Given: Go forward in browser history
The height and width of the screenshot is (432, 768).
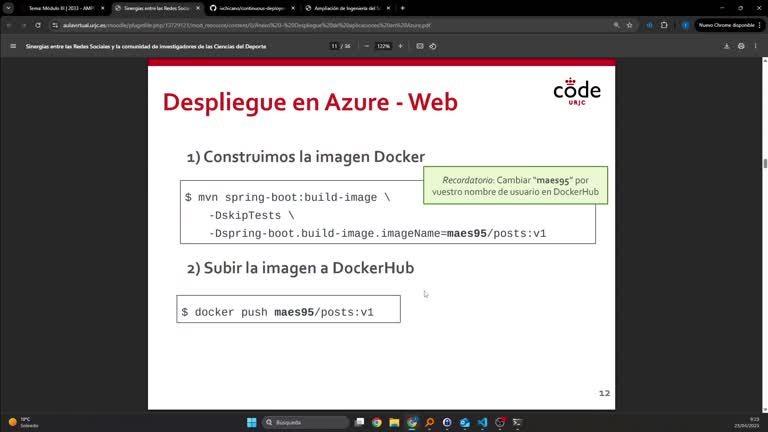Looking at the screenshot, I should coord(23,25).
